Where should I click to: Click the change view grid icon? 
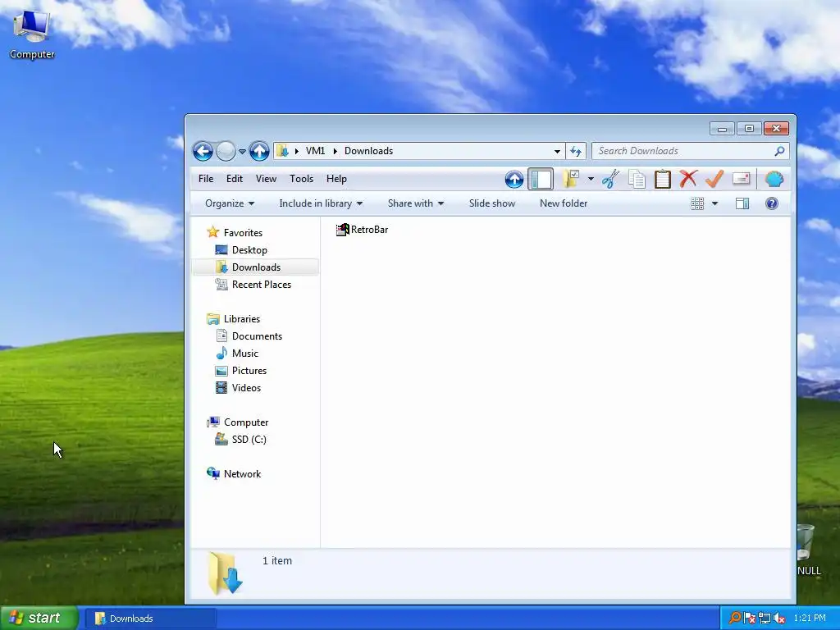coord(697,203)
